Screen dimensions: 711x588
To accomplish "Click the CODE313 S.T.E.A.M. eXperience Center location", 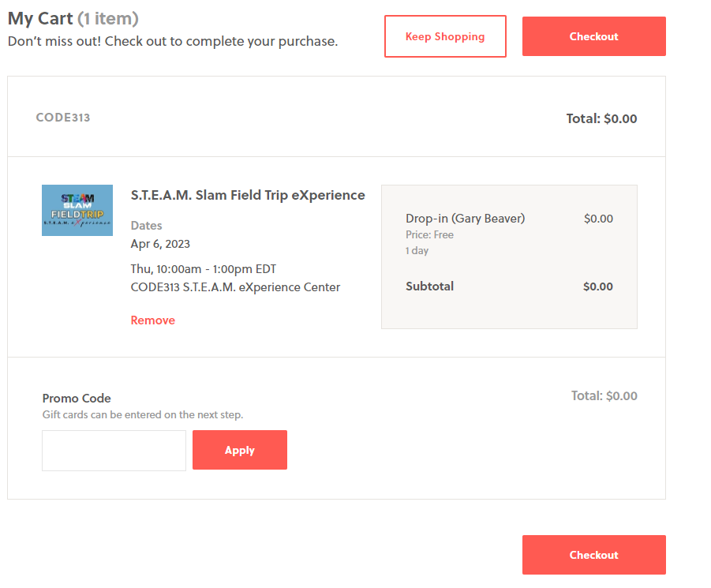I will (235, 287).
